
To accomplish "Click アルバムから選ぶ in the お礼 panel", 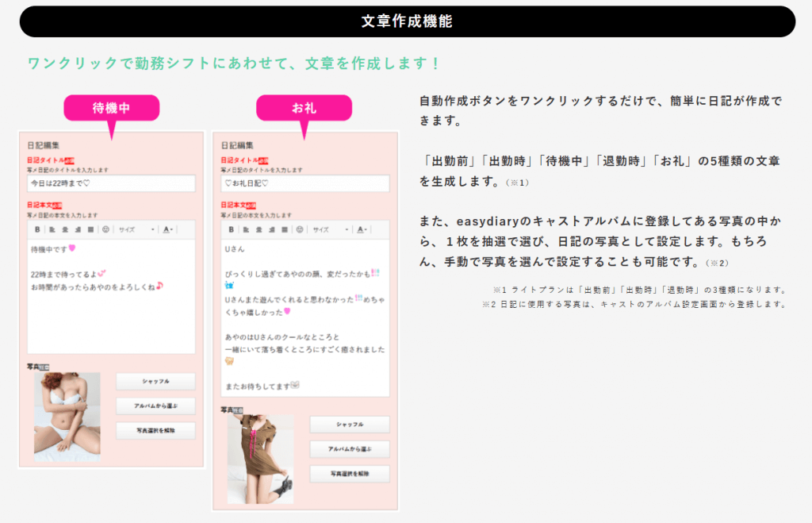I will tap(349, 449).
